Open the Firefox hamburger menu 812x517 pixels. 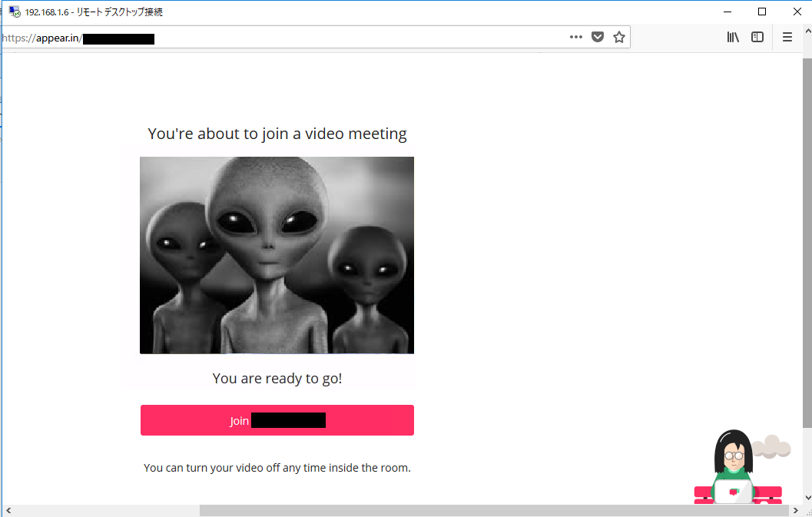point(787,37)
